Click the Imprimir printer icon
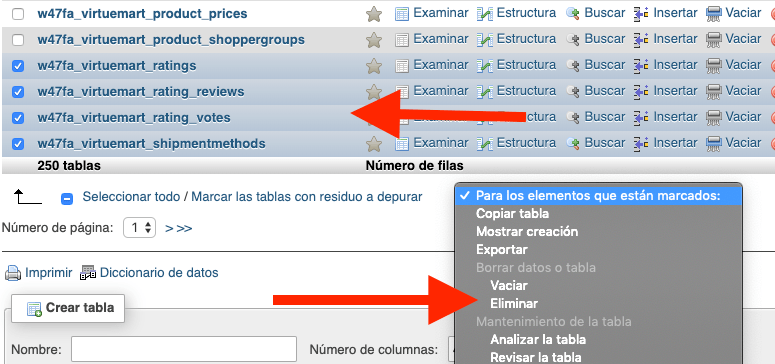The image size is (775, 364). (x=13, y=273)
